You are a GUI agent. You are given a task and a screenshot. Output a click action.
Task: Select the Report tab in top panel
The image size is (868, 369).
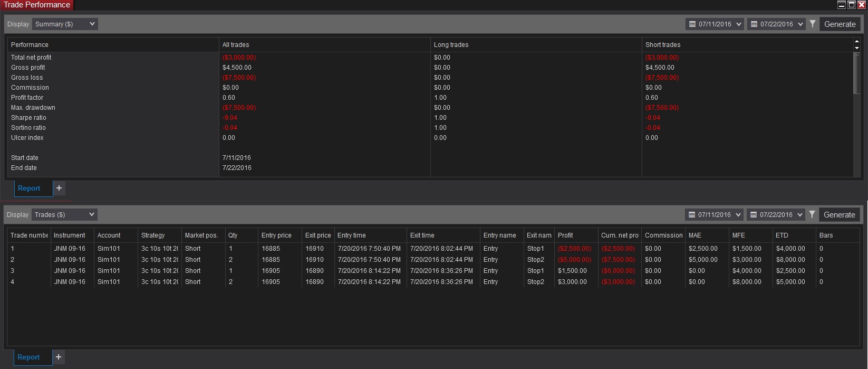click(29, 188)
